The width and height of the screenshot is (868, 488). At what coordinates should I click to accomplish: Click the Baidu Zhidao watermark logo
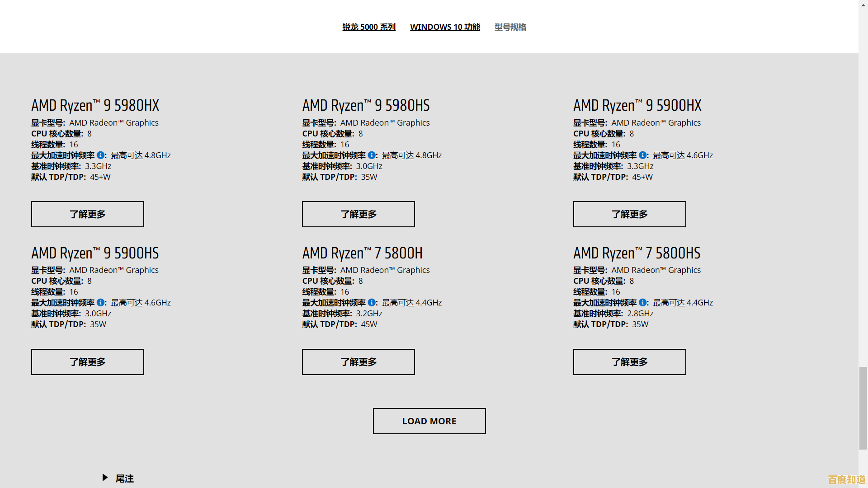tap(846, 479)
